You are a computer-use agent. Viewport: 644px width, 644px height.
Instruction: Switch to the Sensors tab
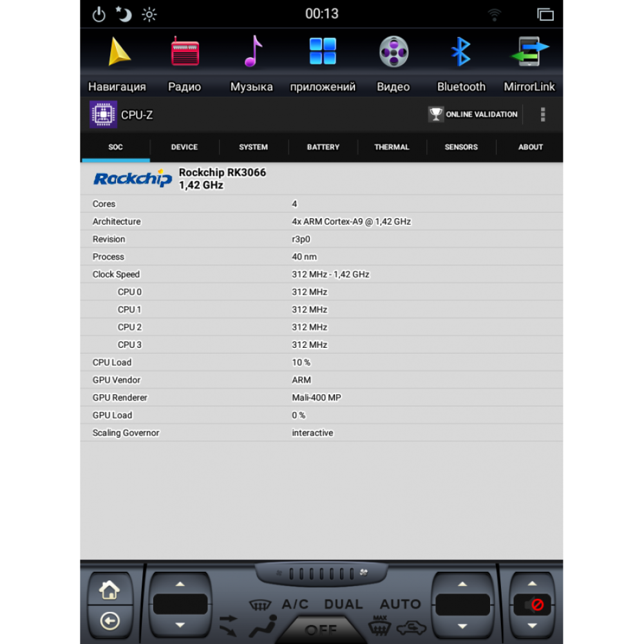point(461,147)
